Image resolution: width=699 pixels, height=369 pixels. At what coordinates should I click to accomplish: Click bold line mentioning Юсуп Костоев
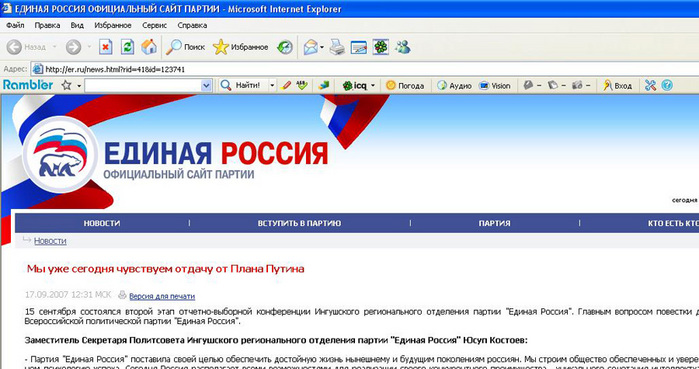click(276, 340)
